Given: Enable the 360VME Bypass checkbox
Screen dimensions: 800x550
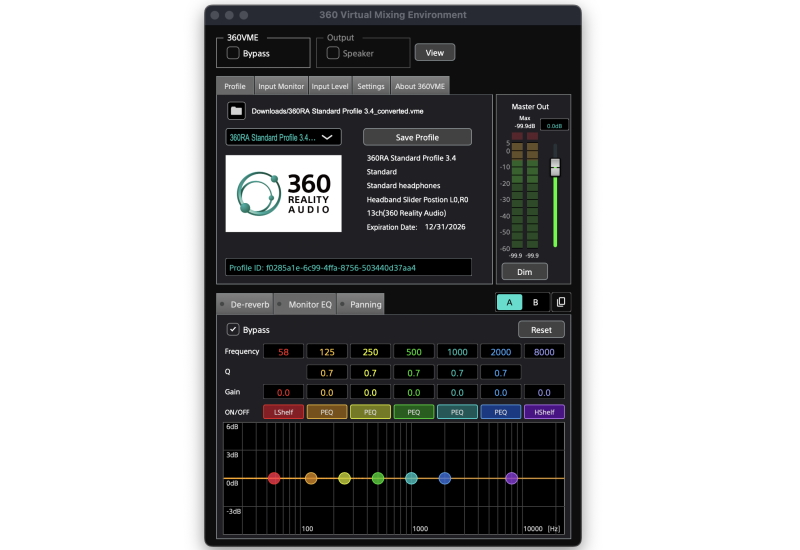Looking at the screenshot, I should click(233, 53).
